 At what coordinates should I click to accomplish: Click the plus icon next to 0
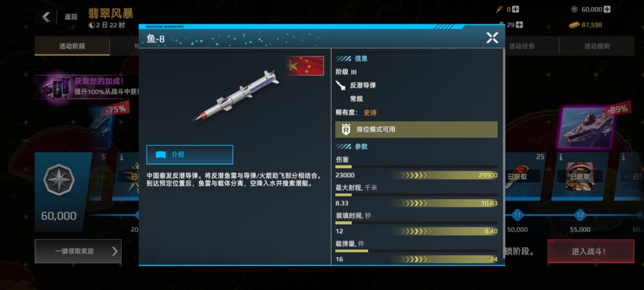pyautogui.click(x=515, y=9)
